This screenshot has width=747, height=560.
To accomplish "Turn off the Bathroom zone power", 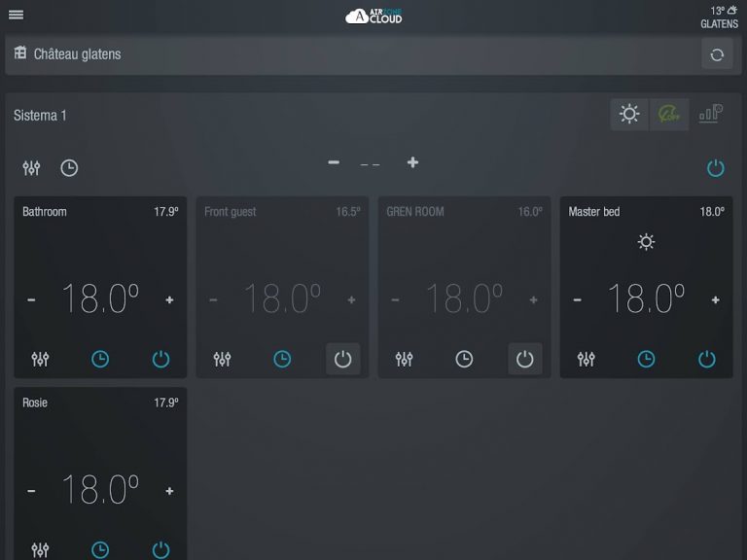I will (160, 359).
